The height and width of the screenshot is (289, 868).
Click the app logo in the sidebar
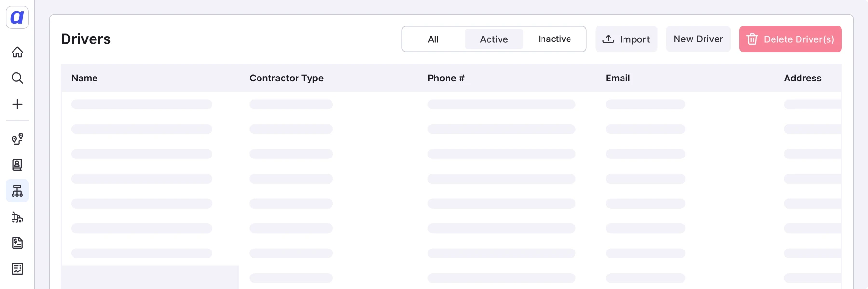pyautogui.click(x=17, y=17)
